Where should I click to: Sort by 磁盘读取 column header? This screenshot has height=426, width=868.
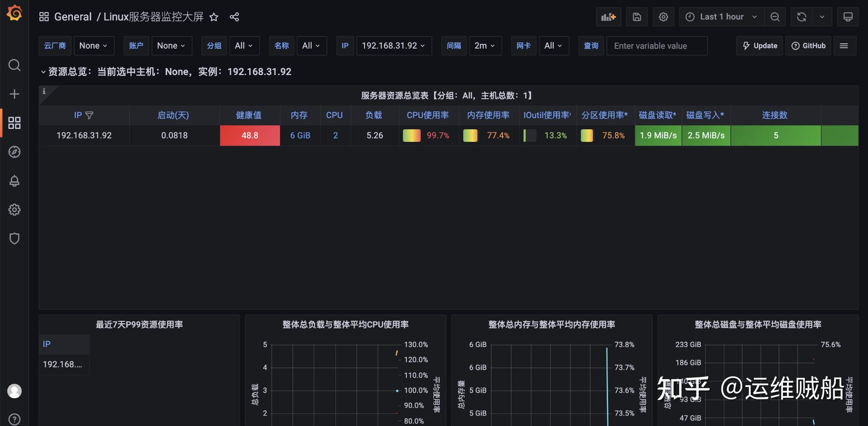658,115
